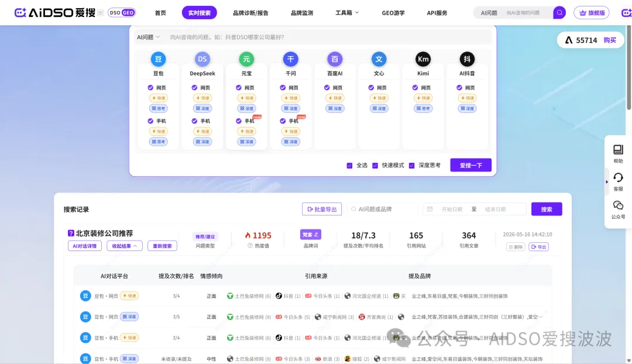Click the 批量导出 button
The image size is (632, 364).
tap(322, 209)
